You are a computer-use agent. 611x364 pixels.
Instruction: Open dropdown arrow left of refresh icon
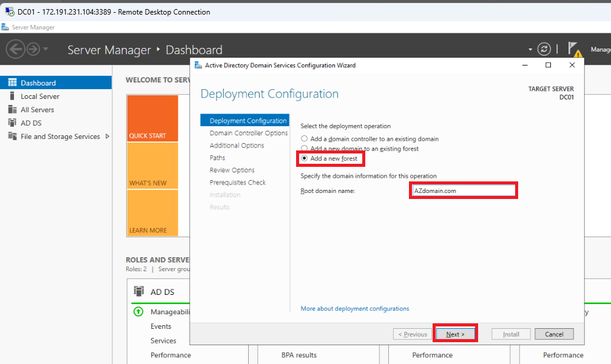pos(530,50)
